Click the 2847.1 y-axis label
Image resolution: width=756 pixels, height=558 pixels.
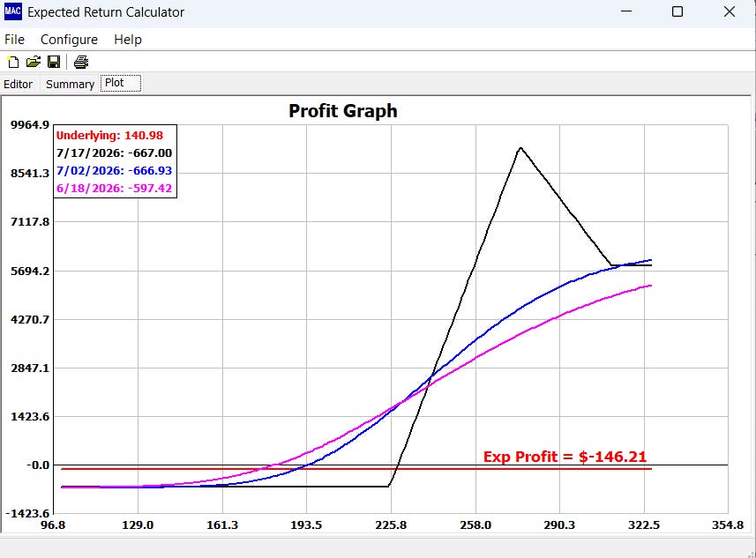pyautogui.click(x=30, y=368)
